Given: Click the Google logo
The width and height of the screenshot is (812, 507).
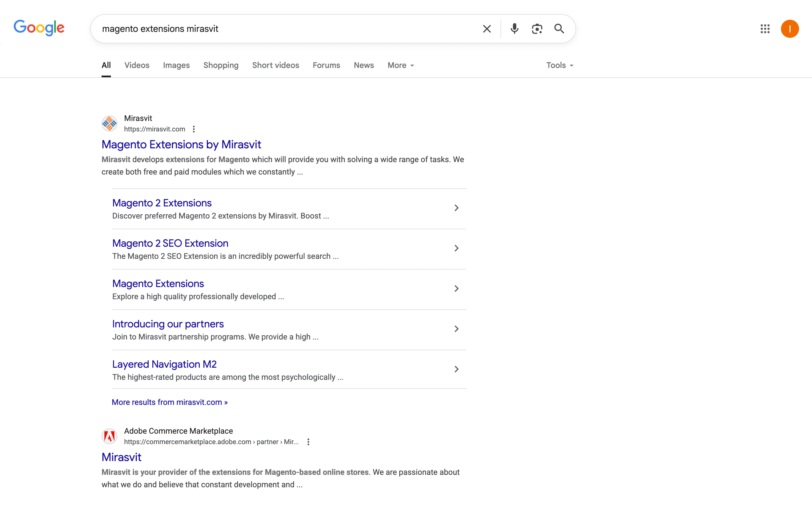Looking at the screenshot, I should [39, 28].
